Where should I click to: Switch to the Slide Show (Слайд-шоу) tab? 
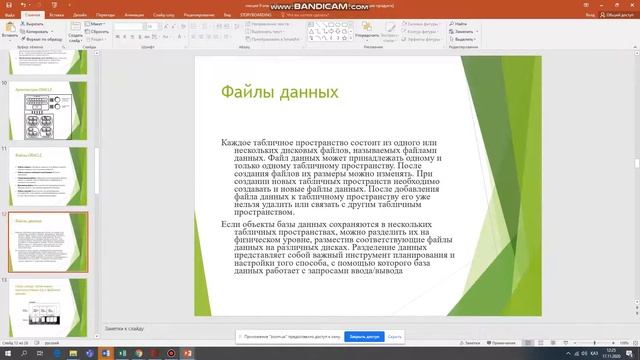[x=164, y=15]
